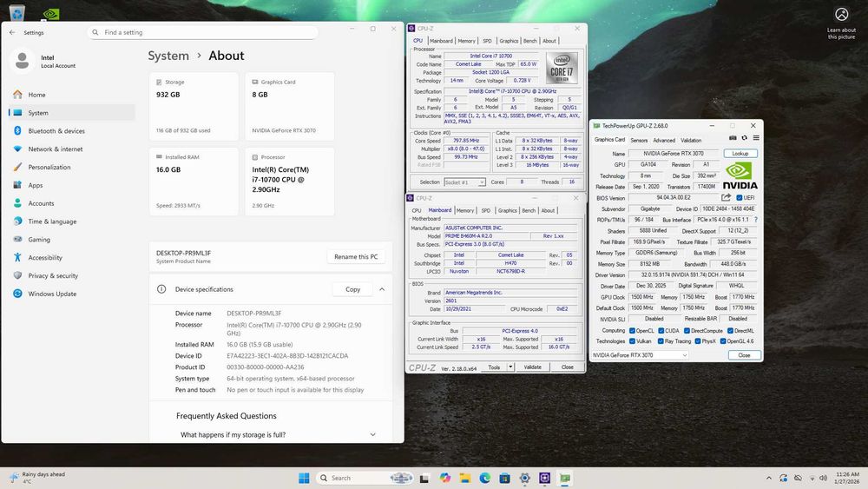
Task: Click Validate button in CPU-Z
Action: tap(533, 367)
